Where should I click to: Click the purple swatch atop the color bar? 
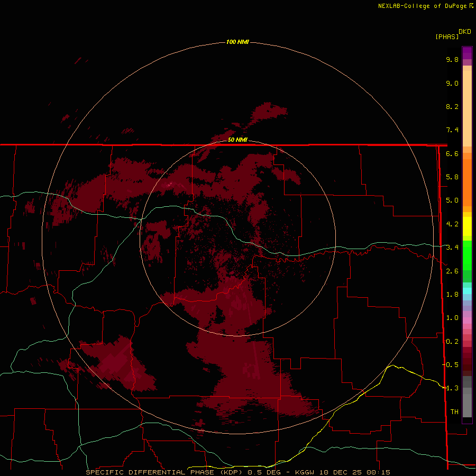click(x=467, y=53)
